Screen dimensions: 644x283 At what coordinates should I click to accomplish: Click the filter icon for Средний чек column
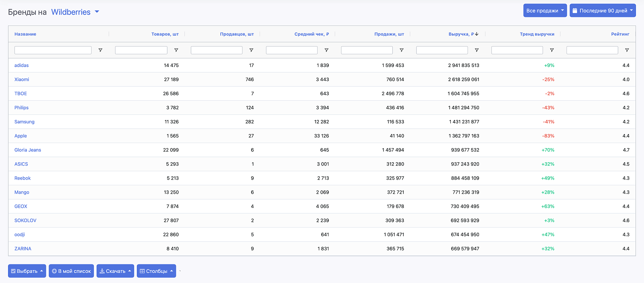[326, 50]
